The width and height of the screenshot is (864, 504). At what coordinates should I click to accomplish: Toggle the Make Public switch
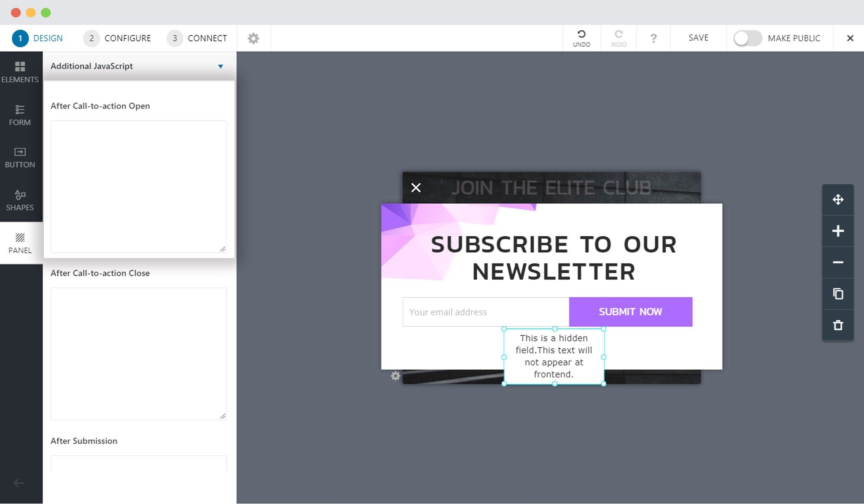point(746,38)
